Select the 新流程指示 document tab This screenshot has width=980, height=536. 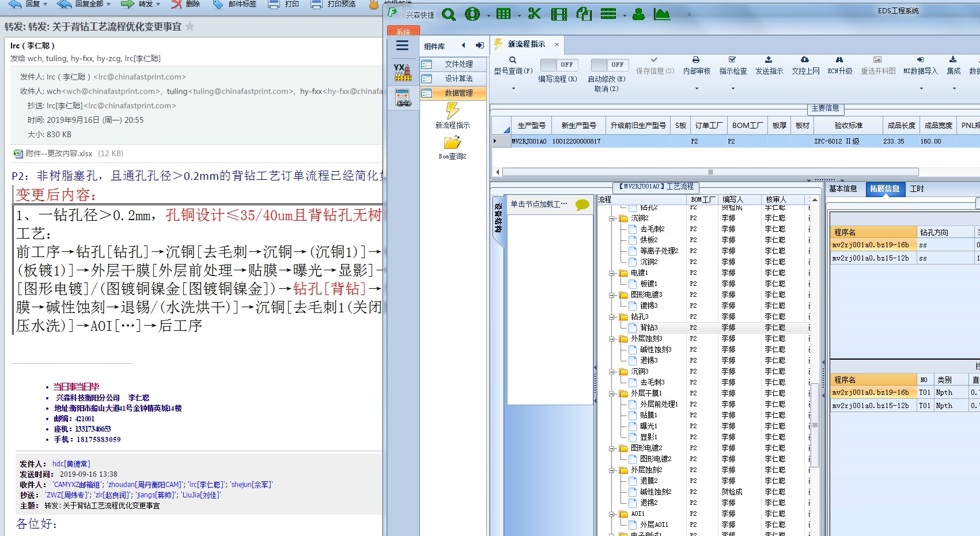click(x=526, y=44)
